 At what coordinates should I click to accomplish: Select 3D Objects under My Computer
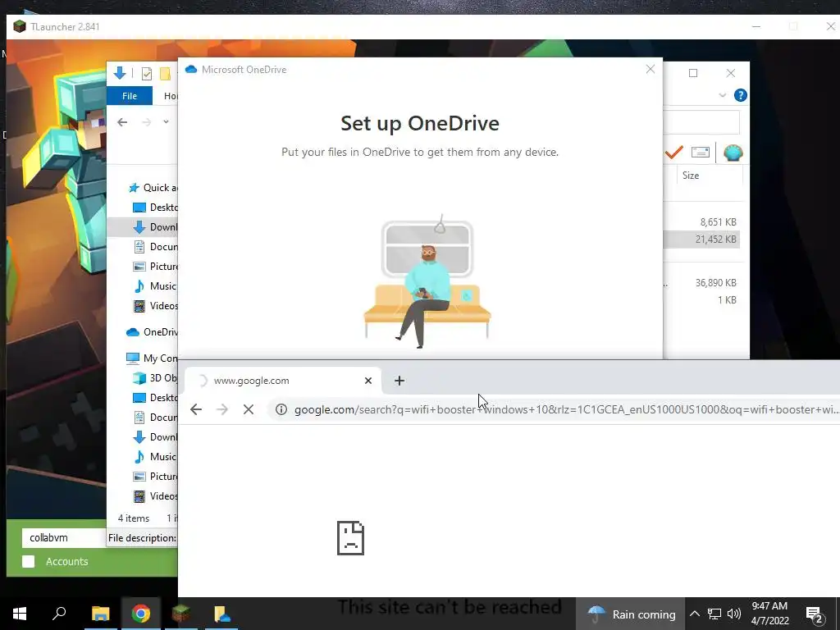[x=155, y=378]
